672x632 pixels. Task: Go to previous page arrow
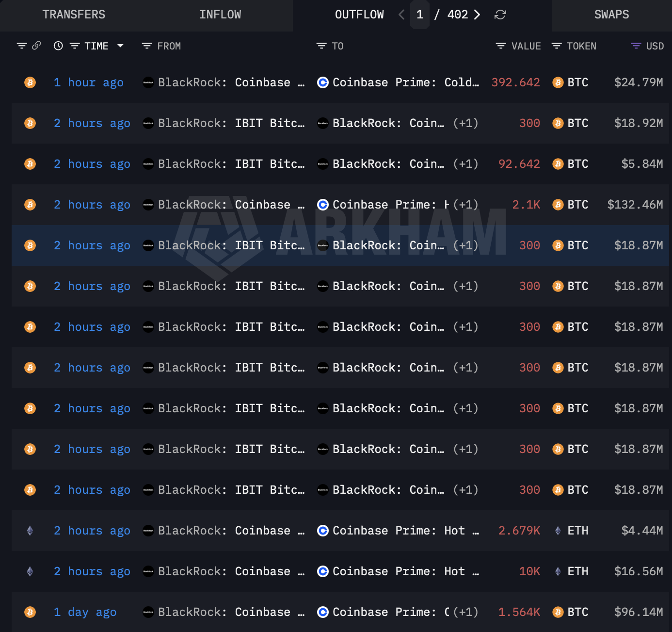[x=401, y=15]
